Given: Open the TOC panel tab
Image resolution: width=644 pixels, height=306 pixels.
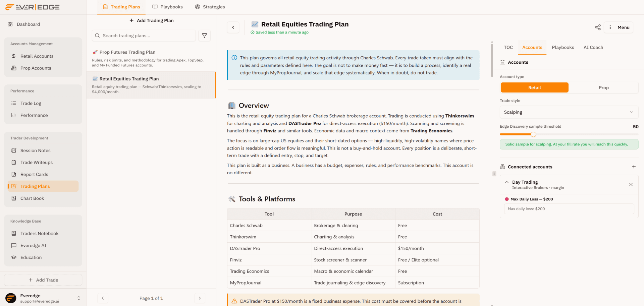Looking at the screenshot, I should [x=508, y=48].
